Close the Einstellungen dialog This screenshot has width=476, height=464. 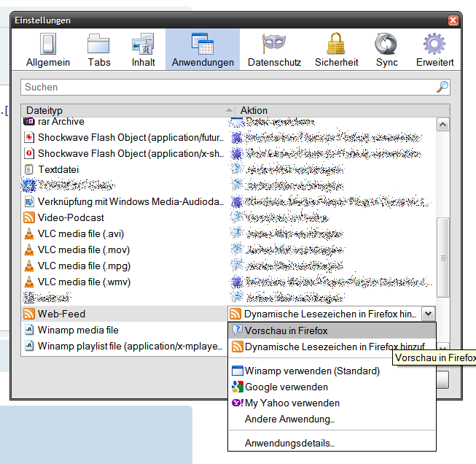click(x=453, y=20)
